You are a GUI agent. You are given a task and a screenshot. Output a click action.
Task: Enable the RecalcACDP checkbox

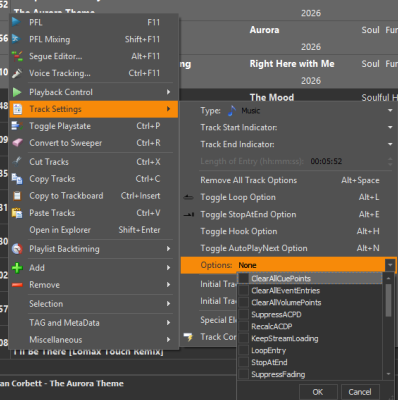click(x=244, y=326)
